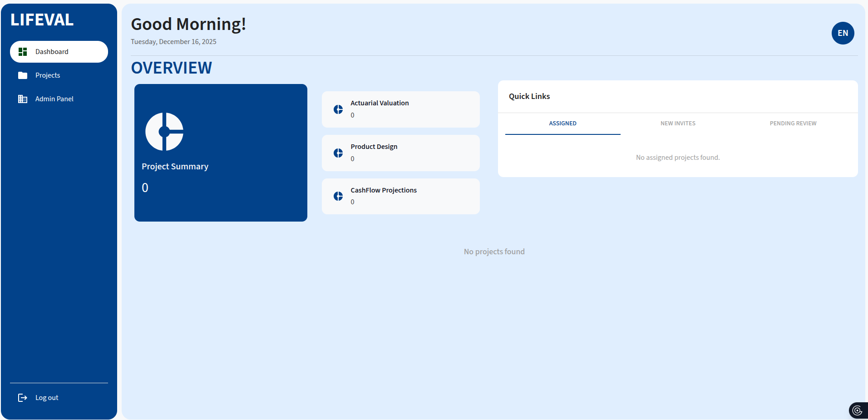The image size is (868, 420).
Task: Go to Projects in the sidebar
Action: 48,75
